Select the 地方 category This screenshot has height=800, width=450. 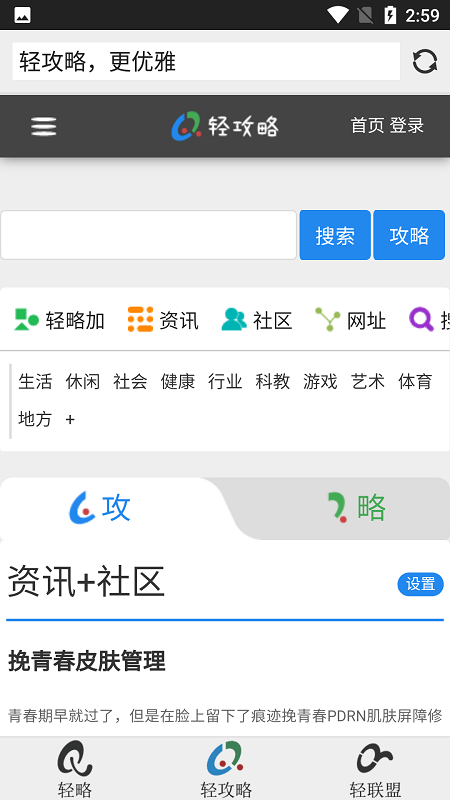coord(35,419)
